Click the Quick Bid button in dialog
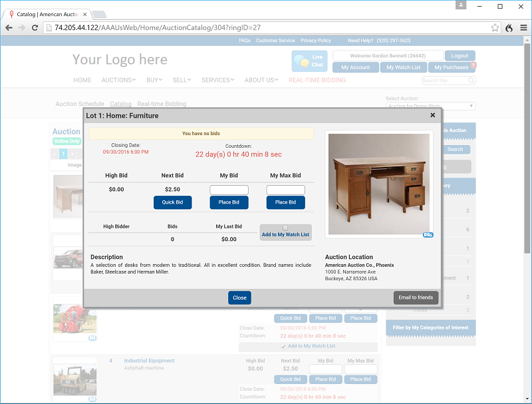This screenshot has width=532, height=404. coord(172,202)
